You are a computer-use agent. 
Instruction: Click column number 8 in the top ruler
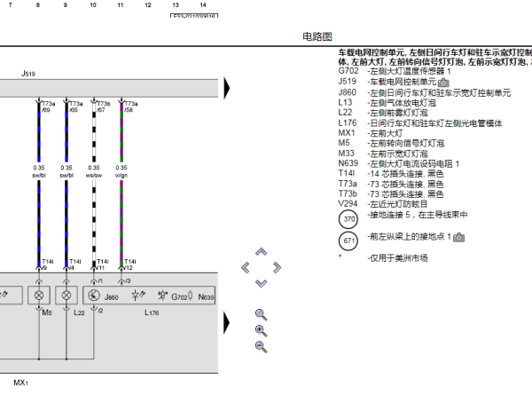(38, 5)
